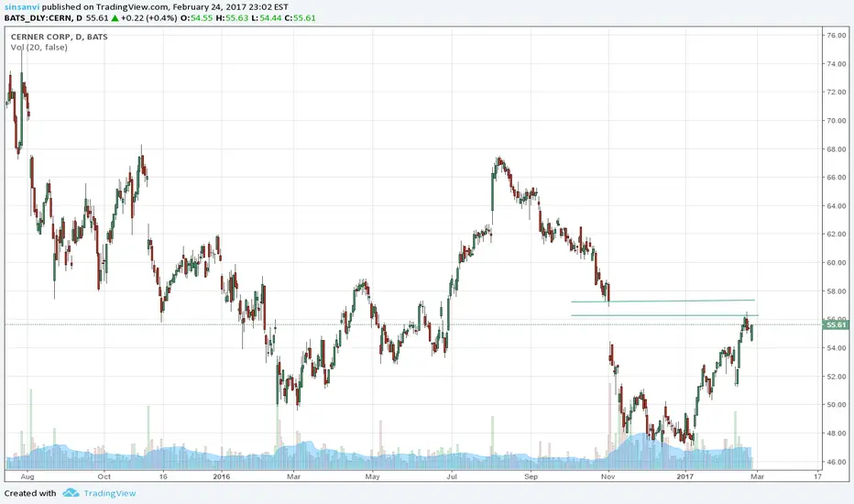Click the TradingView cloud logo icon
Image resolution: width=854 pixels, height=504 pixels.
coord(71,493)
